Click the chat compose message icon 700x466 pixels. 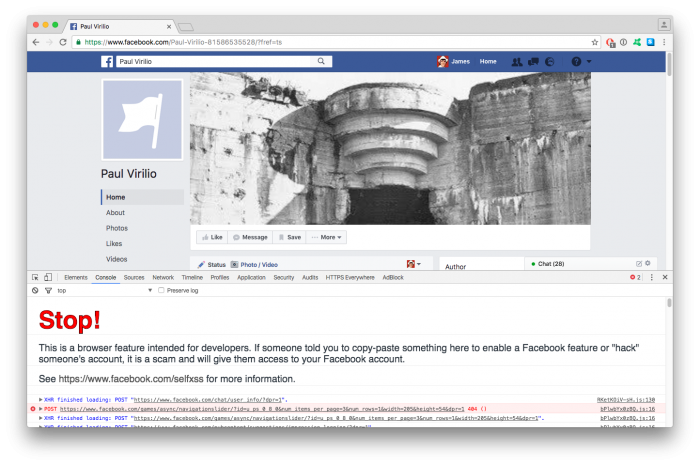[639, 264]
